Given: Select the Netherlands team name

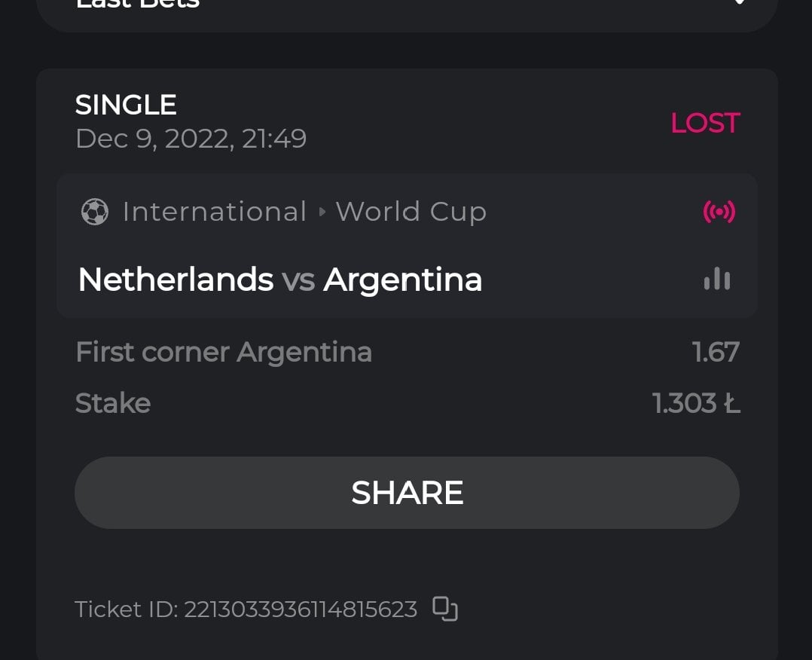Looking at the screenshot, I should pyautogui.click(x=176, y=280).
